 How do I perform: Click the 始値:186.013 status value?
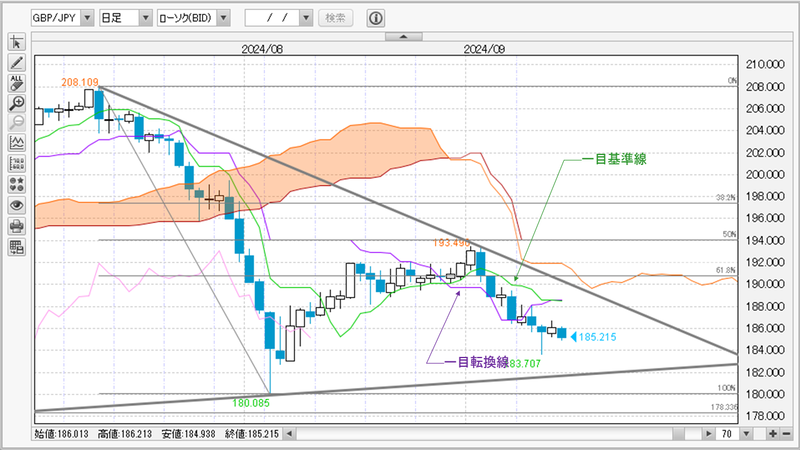61,434
